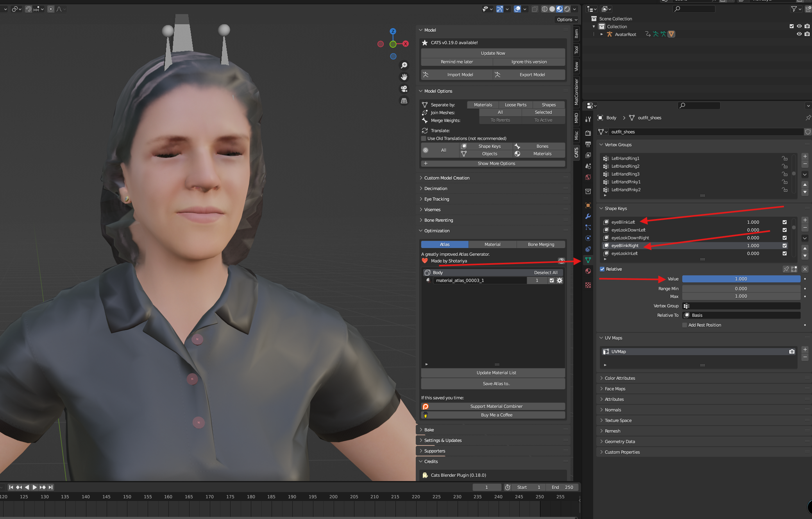Toggle Collection visibility eye in outliner

pos(799,26)
